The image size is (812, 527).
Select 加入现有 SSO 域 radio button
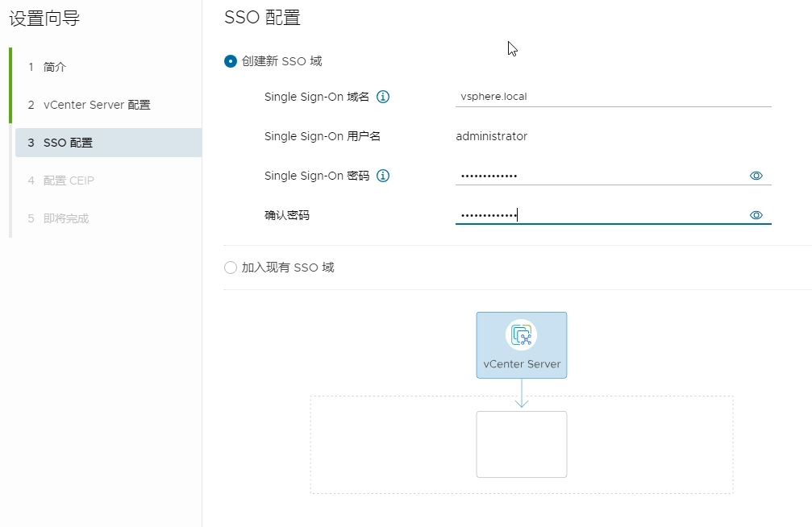point(231,268)
